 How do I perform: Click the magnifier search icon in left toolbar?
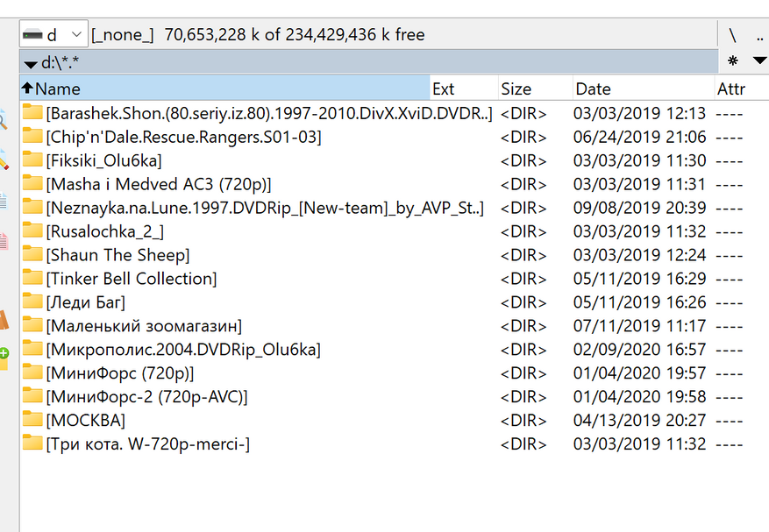[x=4, y=120]
